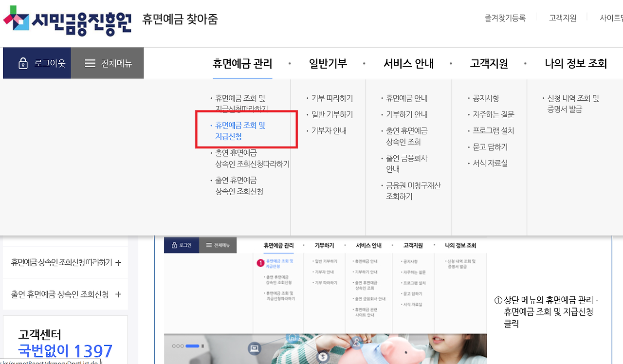Open the 나의 정보 조회 menu
This screenshot has height=364, width=623.
click(576, 63)
